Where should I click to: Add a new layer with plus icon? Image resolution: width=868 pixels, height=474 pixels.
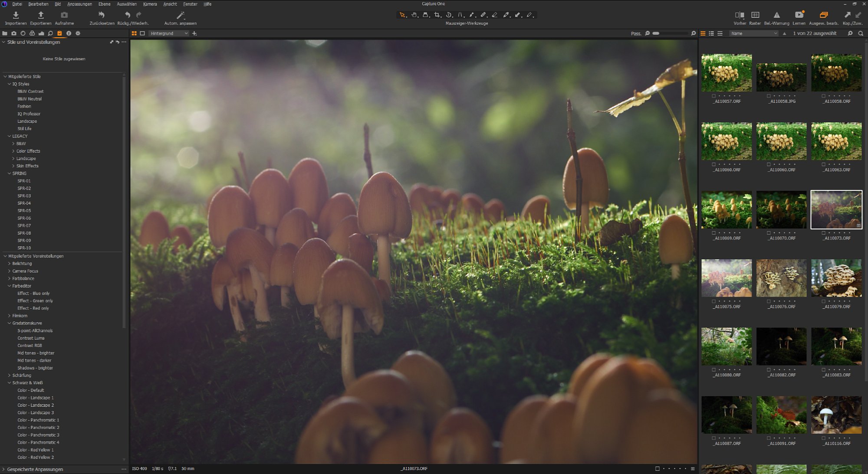pos(194,33)
